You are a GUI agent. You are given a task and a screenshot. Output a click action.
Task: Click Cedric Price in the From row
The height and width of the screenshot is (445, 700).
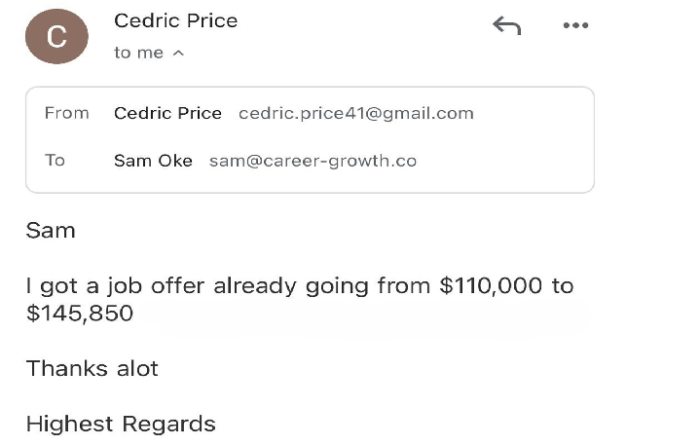click(168, 113)
